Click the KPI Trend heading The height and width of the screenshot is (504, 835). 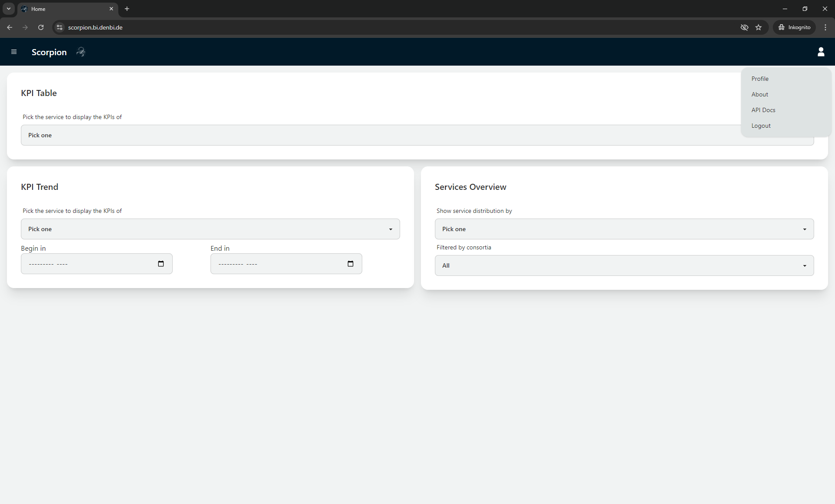pos(40,187)
